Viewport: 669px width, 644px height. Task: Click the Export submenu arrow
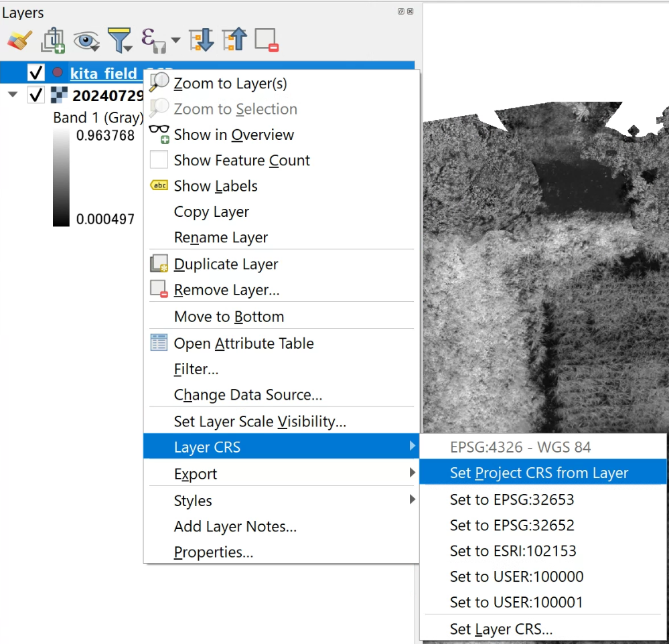coord(412,472)
